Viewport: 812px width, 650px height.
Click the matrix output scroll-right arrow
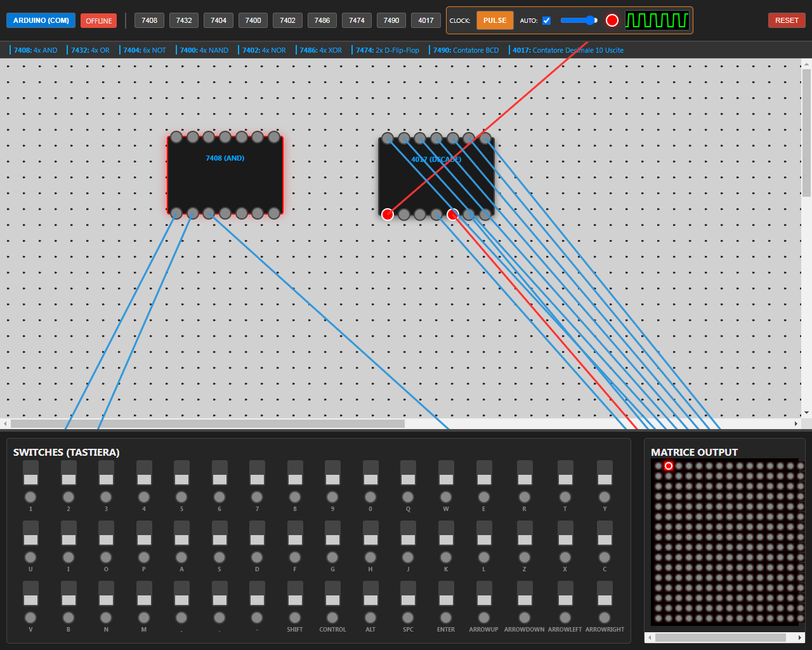pyautogui.click(x=800, y=637)
